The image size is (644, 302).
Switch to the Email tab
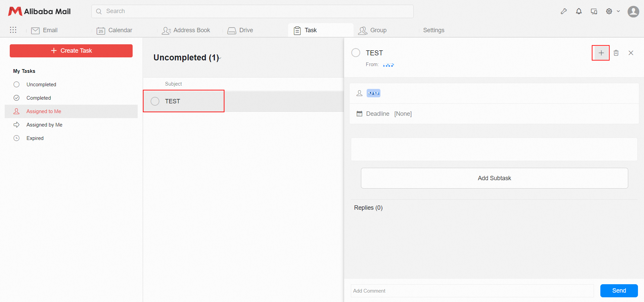tap(44, 30)
